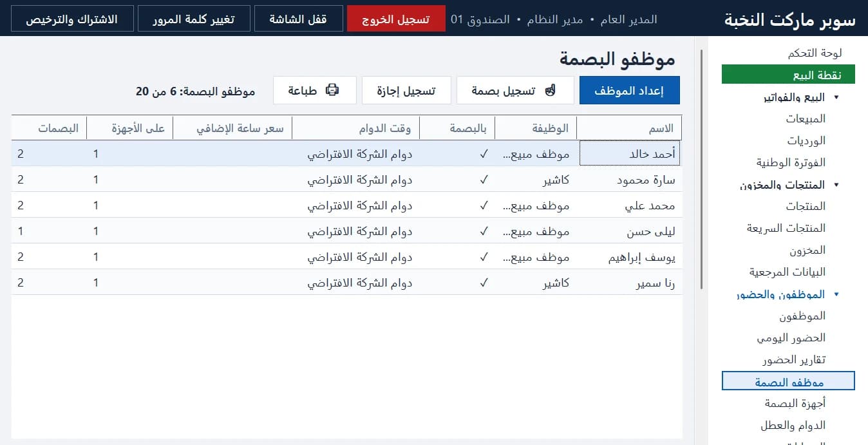Click the الصندوق 01 label
Image resolution: width=868 pixels, height=445 pixels.
click(480, 19)
